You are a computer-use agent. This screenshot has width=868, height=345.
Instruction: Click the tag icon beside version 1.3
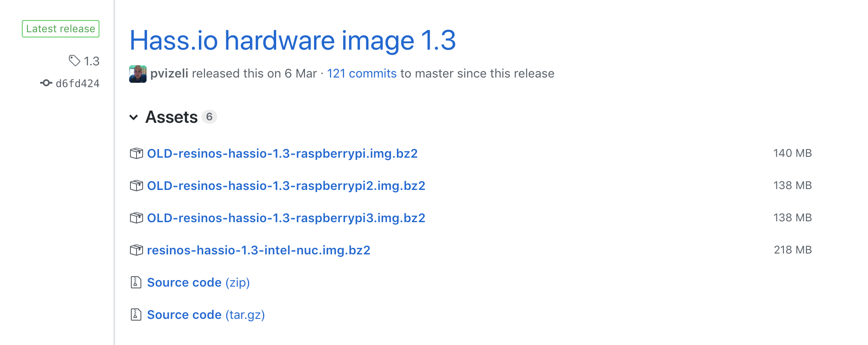pos(75,61)
